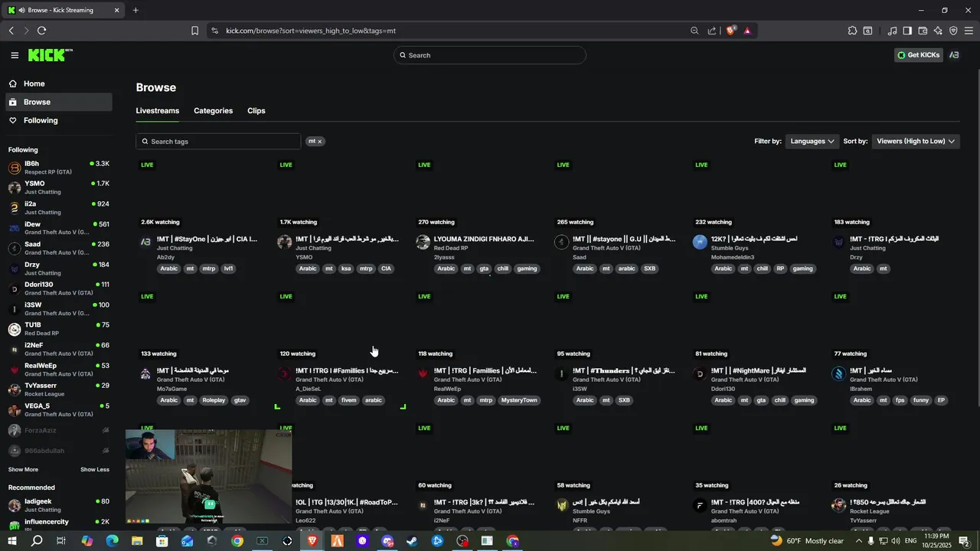Open followed channel Saad in sidebar
Screen dimensions: 980x551
(x=58, y=249)
